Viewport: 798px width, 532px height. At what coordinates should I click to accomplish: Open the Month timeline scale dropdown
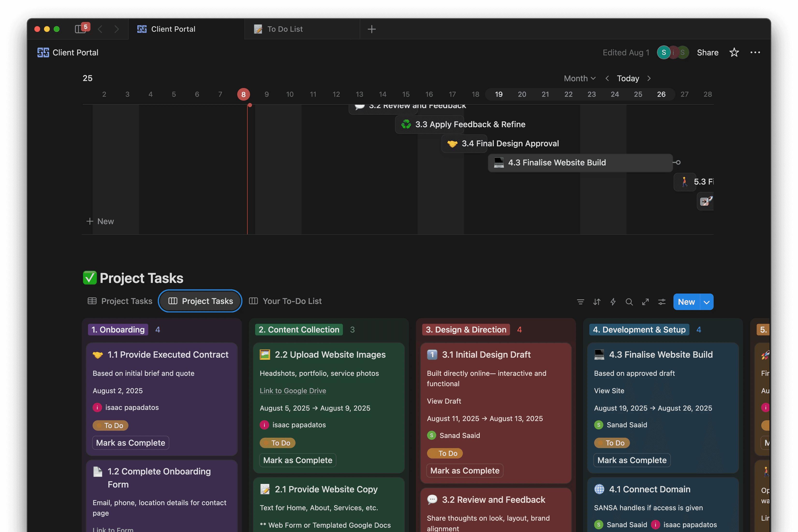pos(579,78)
